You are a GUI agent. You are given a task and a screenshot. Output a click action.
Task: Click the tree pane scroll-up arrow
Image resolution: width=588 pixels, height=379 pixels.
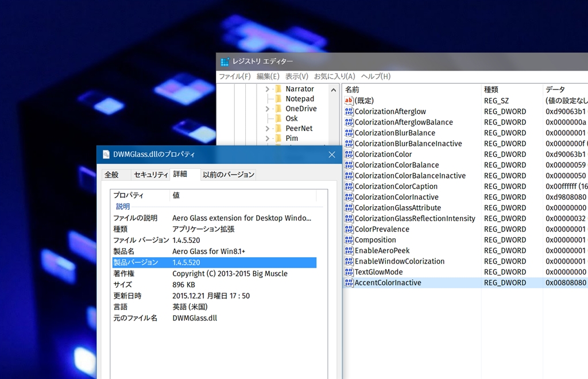tap(334, 90)
